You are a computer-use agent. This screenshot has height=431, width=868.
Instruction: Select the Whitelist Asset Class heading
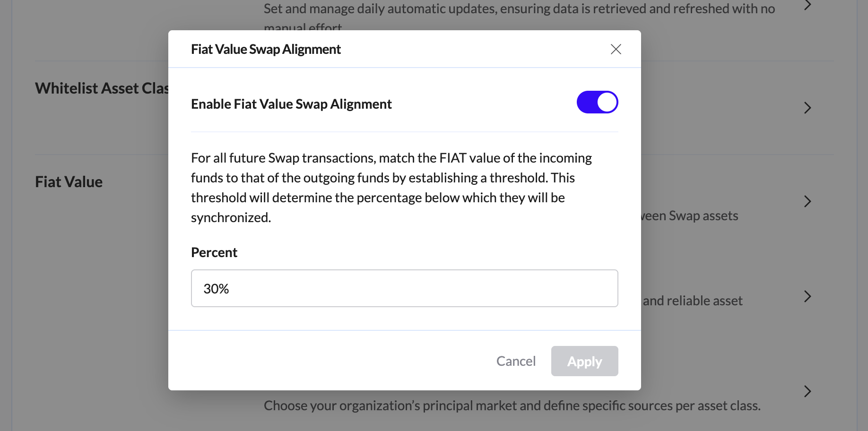(x=102, y=88)
